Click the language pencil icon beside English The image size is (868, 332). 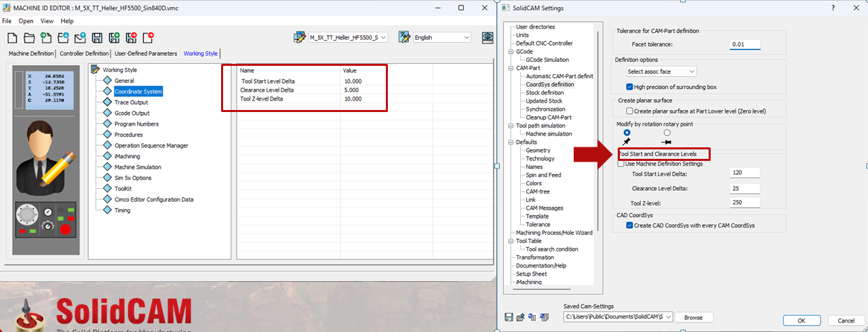click(405, 37)
